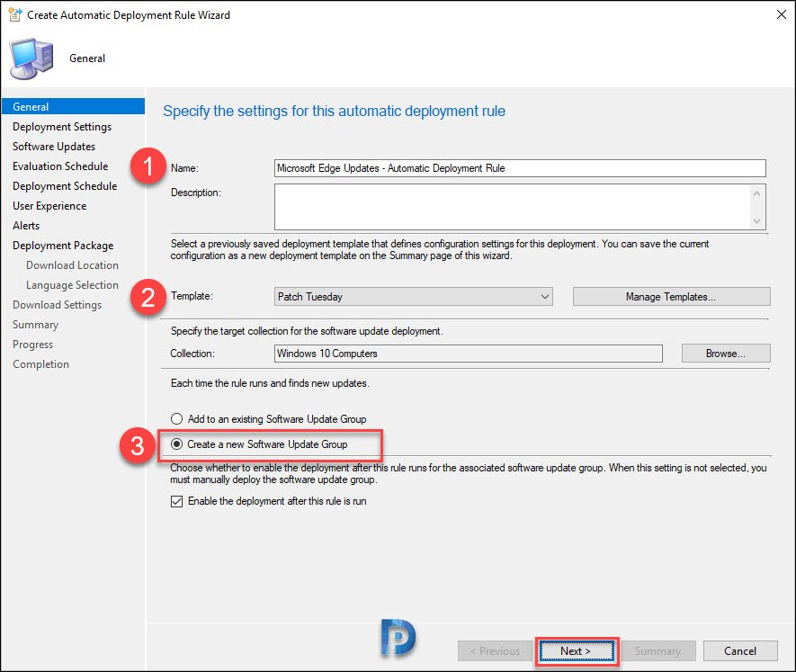Go to the Deployment Settings page

tap(62, 127)
